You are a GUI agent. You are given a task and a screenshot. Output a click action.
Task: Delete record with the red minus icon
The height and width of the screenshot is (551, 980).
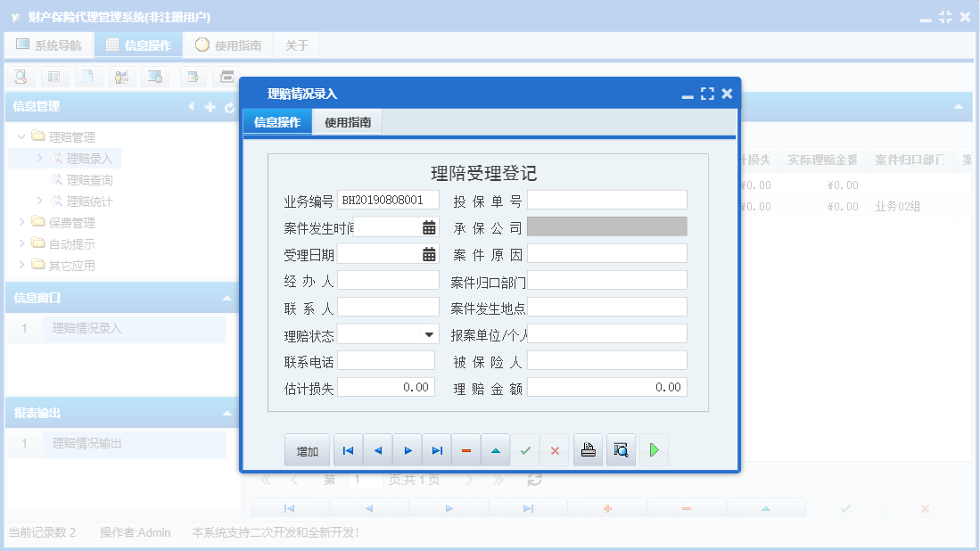[x=466, y=449]
